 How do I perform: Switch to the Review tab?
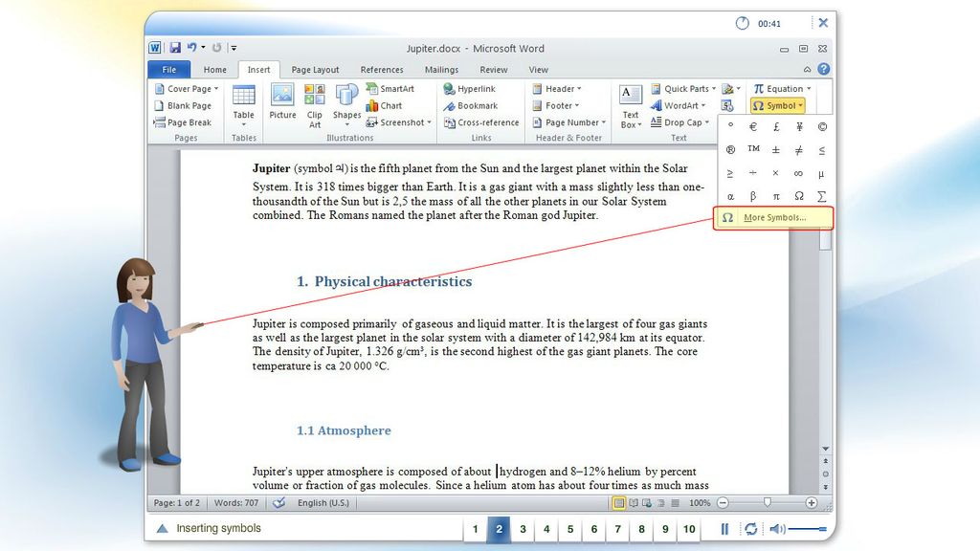[493, 69]
